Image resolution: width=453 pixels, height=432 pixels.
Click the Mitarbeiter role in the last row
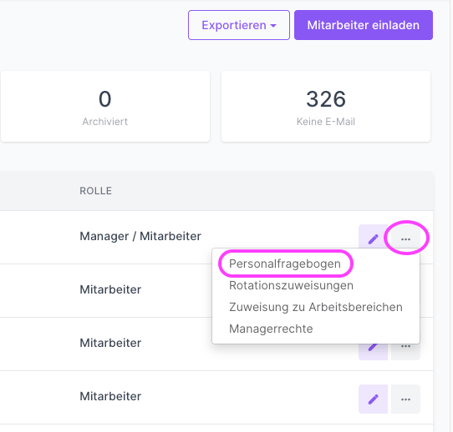pos(110,396)
